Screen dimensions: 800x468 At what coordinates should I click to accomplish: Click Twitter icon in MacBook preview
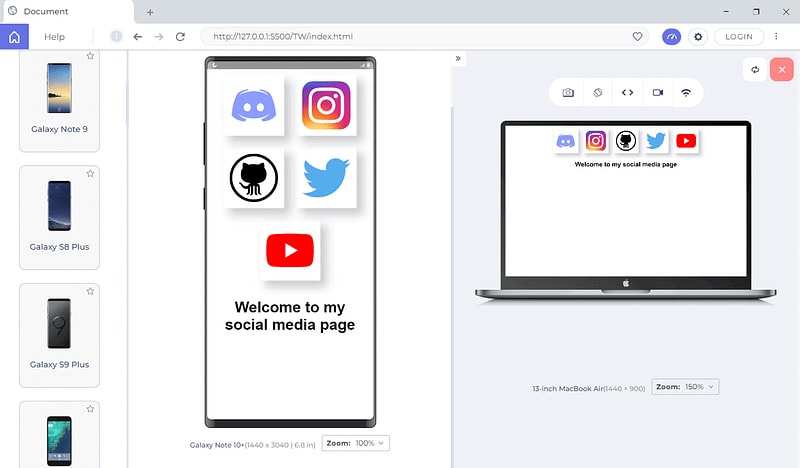[x=656, y=141]
